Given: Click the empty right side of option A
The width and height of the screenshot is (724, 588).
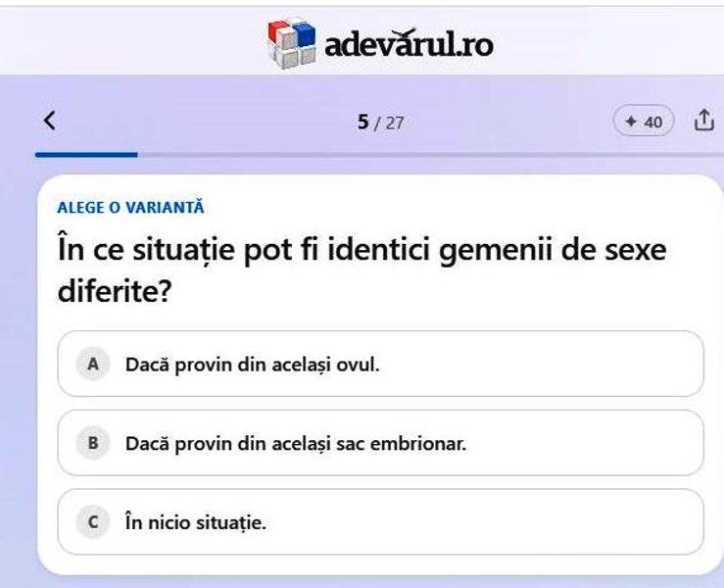Looking at the screenshot, I should (x=540, y=364).
